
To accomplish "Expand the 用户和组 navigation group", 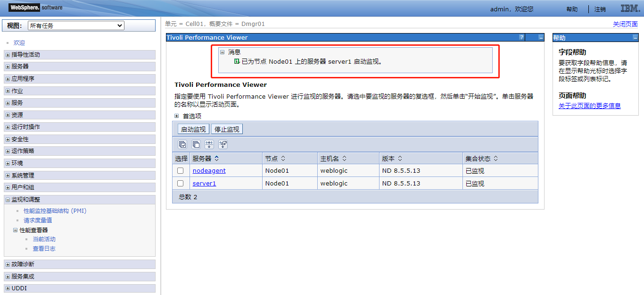I will pos(8,187).
